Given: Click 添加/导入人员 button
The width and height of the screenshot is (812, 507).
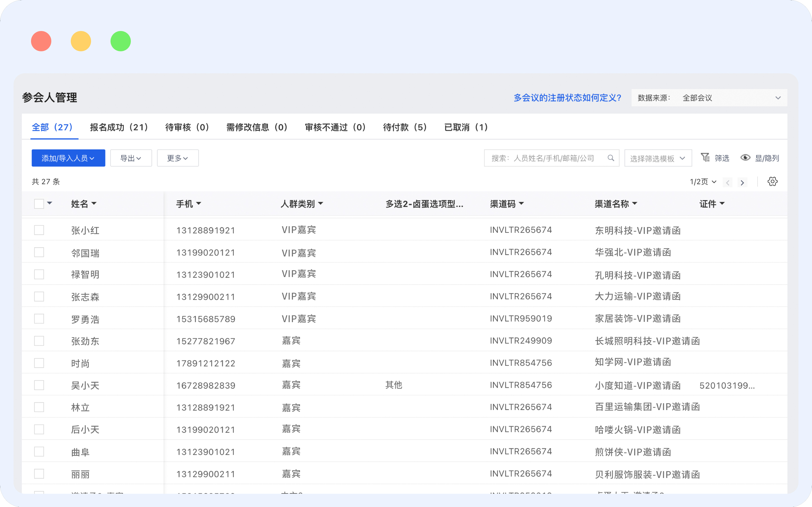Looking at the screenshot, I should 68,158.
